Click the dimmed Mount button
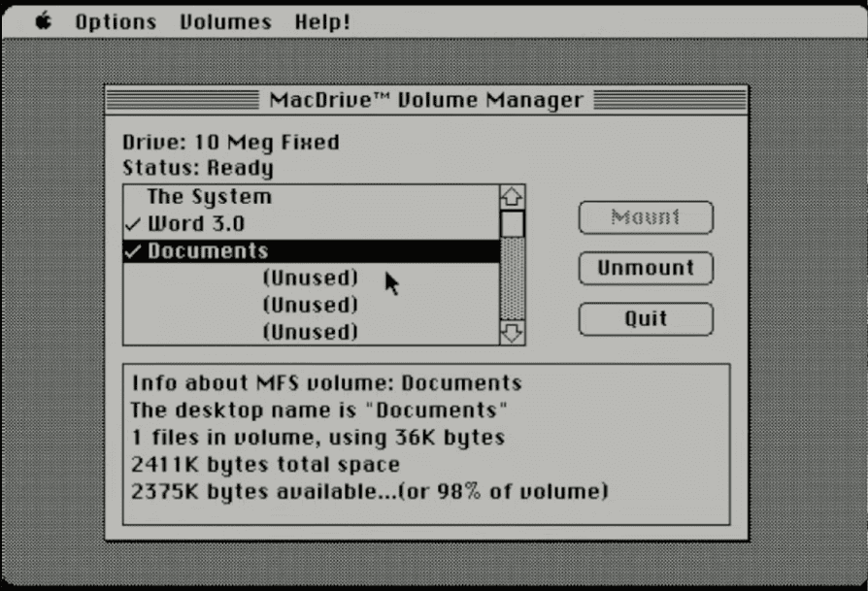Screen dimensions: 868x591 pos(646,217)
